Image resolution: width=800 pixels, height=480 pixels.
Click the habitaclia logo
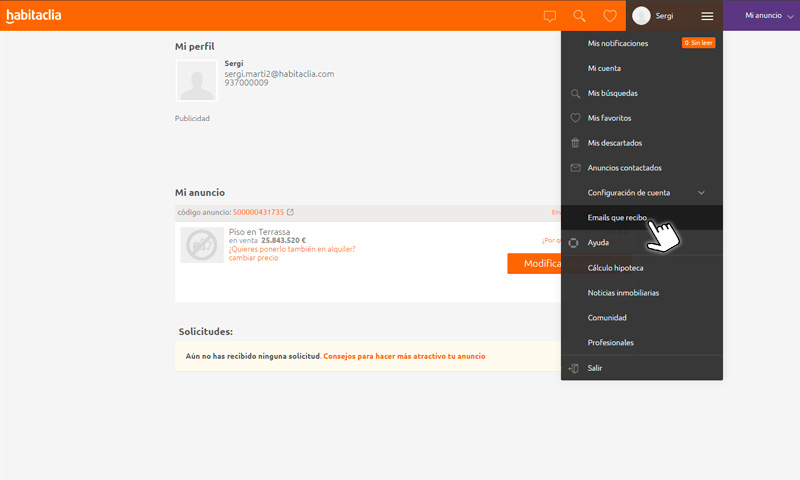coord(33,15)
